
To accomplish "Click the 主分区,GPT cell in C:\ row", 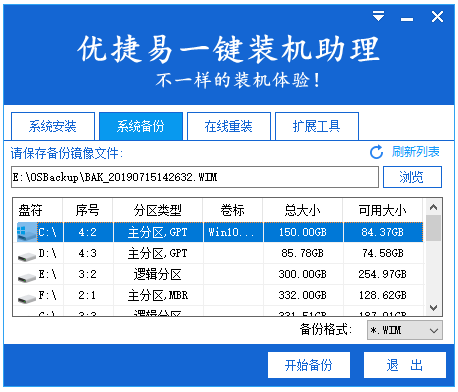I will pos(158,232).
